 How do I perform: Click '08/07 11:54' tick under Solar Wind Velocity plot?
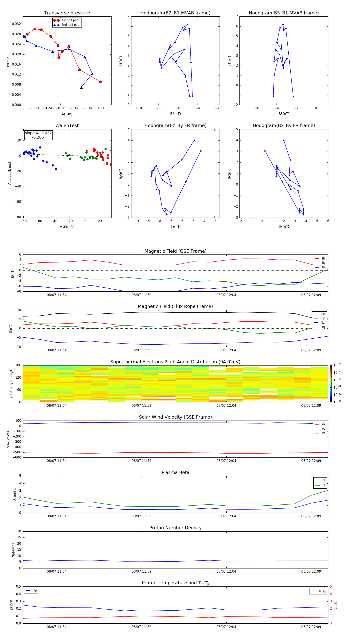[x=57, y=461]
